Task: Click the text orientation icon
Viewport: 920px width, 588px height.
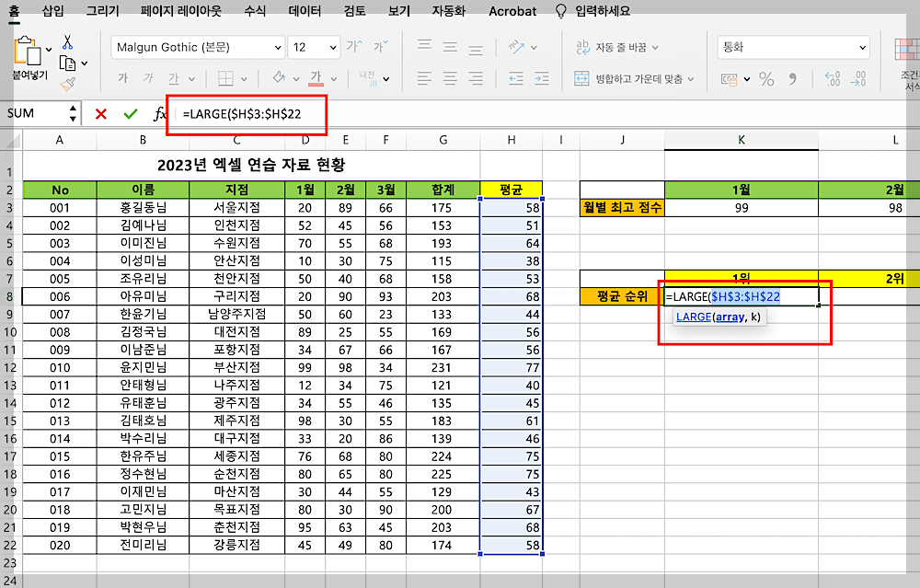Action: coord(516,46)
